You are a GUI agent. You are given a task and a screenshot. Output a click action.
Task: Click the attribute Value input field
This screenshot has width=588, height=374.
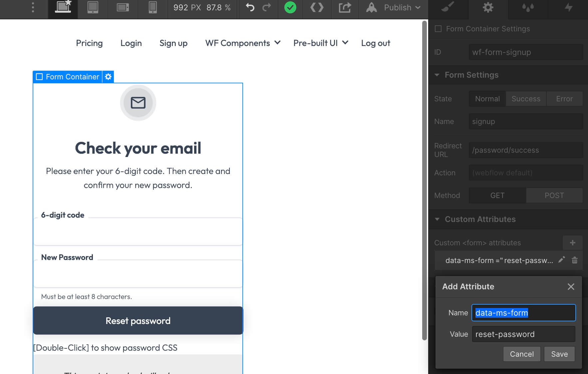(523, 334)
